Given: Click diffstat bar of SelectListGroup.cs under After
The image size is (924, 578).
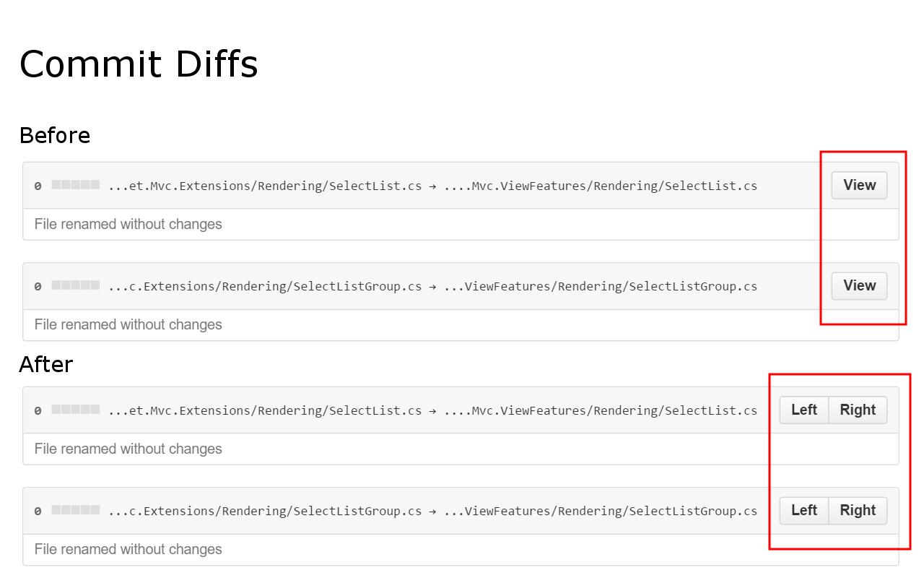Looking at the screenshot, I should [x=76, y=510].
